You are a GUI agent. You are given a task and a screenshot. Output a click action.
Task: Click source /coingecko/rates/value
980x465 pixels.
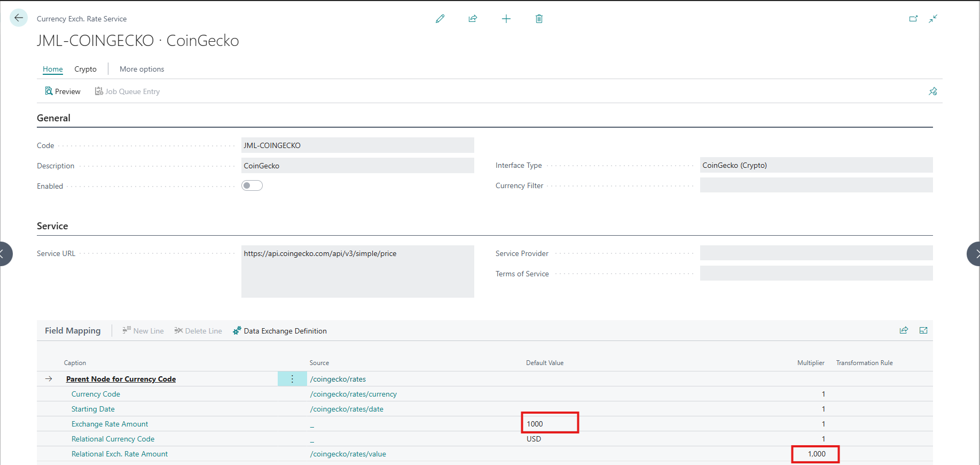(348, 454)
